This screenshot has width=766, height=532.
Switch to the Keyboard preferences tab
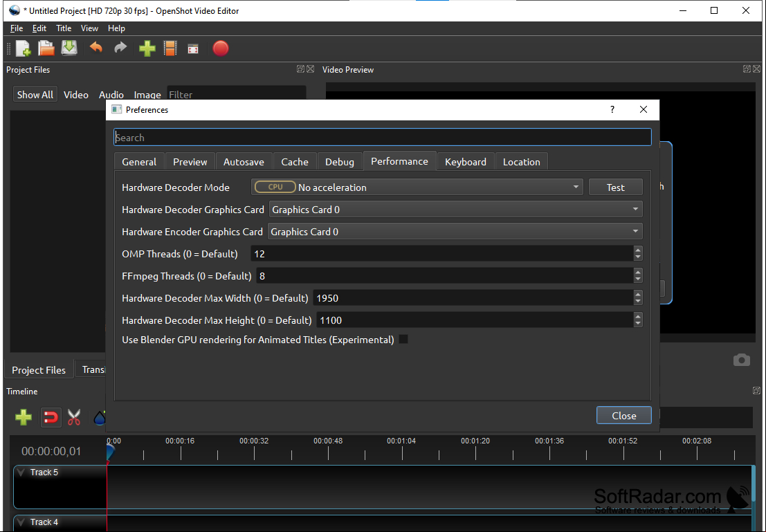point(466,162)
